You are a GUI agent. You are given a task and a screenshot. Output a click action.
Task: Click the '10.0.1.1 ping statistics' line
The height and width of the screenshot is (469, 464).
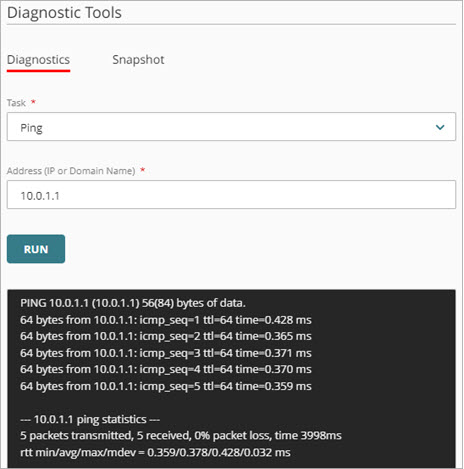[90, 419]
